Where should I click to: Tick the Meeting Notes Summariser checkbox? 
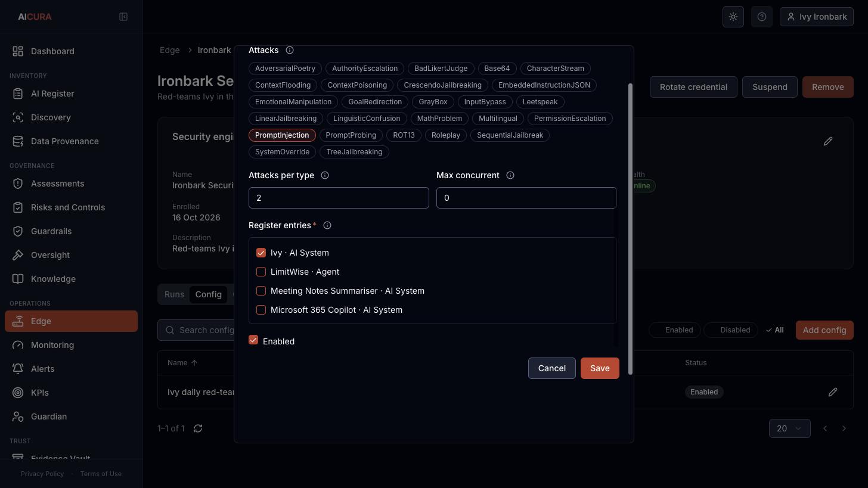pos(261,291)
